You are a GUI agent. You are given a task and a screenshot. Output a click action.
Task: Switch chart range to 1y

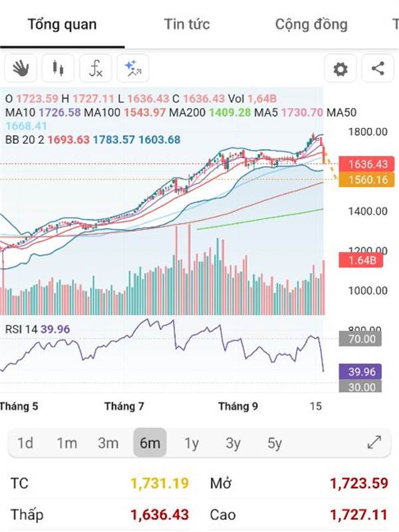[192, 443]
